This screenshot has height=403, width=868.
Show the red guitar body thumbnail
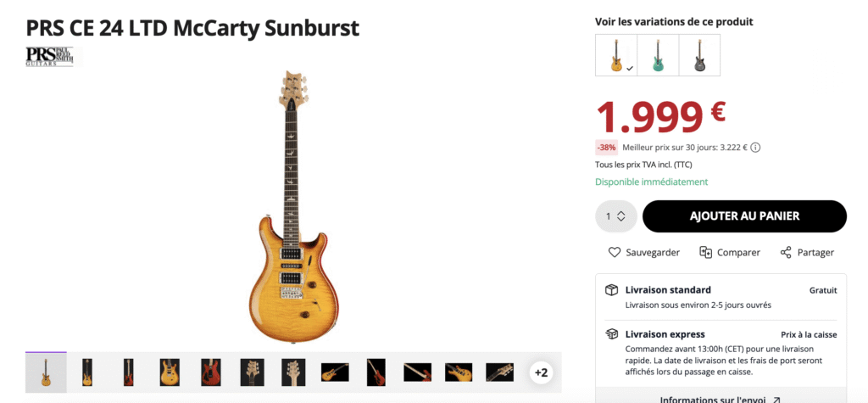211,372
